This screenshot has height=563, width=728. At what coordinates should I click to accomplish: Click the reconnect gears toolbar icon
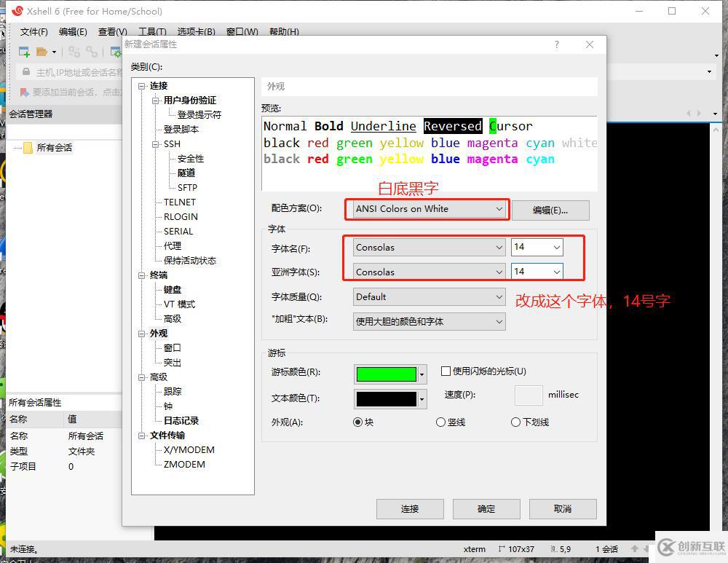point(92,52)
